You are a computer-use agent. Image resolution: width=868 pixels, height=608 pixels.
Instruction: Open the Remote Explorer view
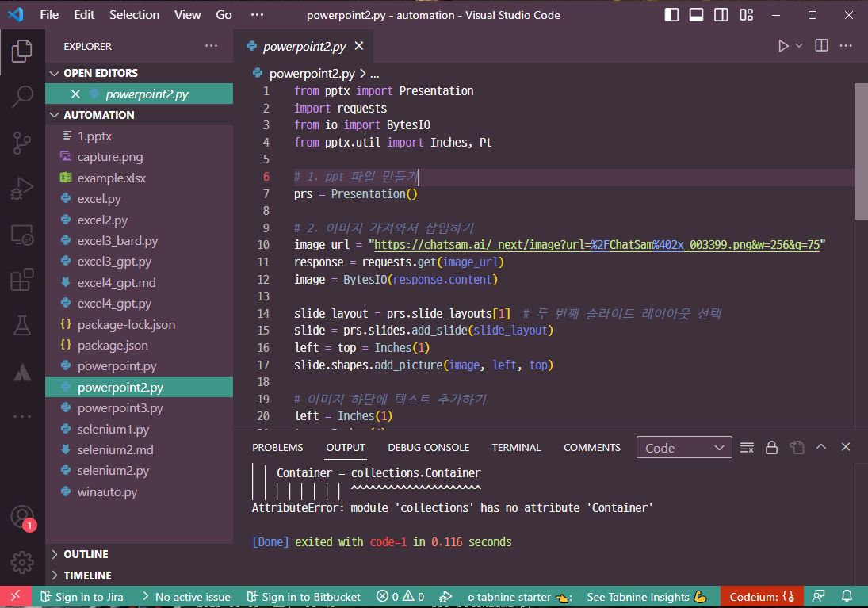(x=22, y=235)
